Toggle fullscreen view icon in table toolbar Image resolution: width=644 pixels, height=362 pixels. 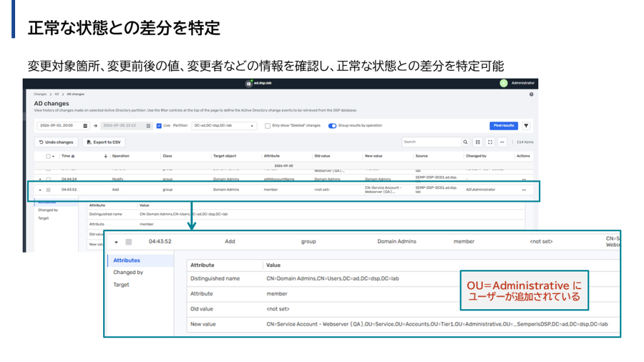490,142
